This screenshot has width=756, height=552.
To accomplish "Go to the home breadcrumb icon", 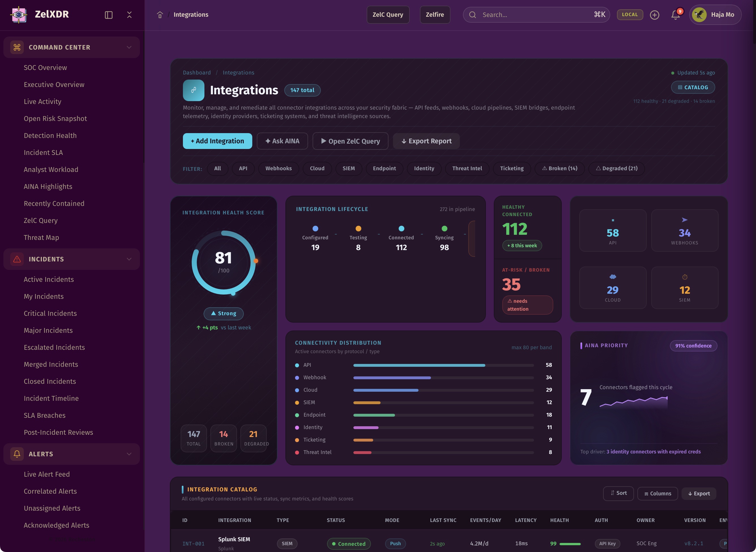I will (x=160, y=15).
